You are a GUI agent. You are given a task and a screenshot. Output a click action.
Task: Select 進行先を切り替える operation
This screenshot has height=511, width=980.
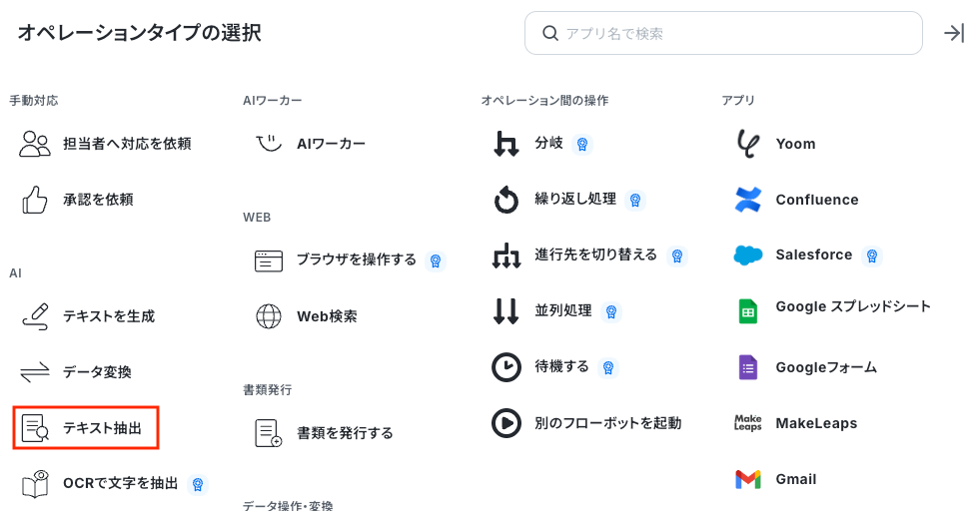(595, 255)
